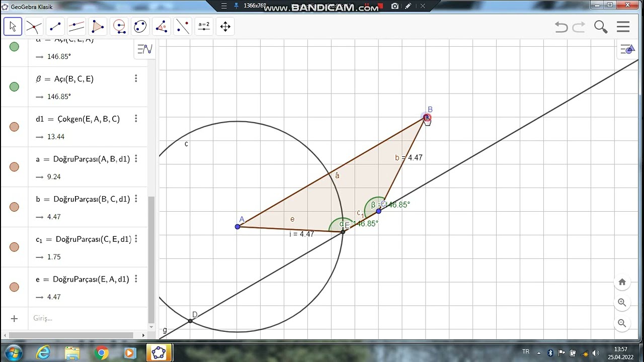Click the Bandicam screenshot camera icon
This screenshot has height=362, width=644.
tap(395, 6)
